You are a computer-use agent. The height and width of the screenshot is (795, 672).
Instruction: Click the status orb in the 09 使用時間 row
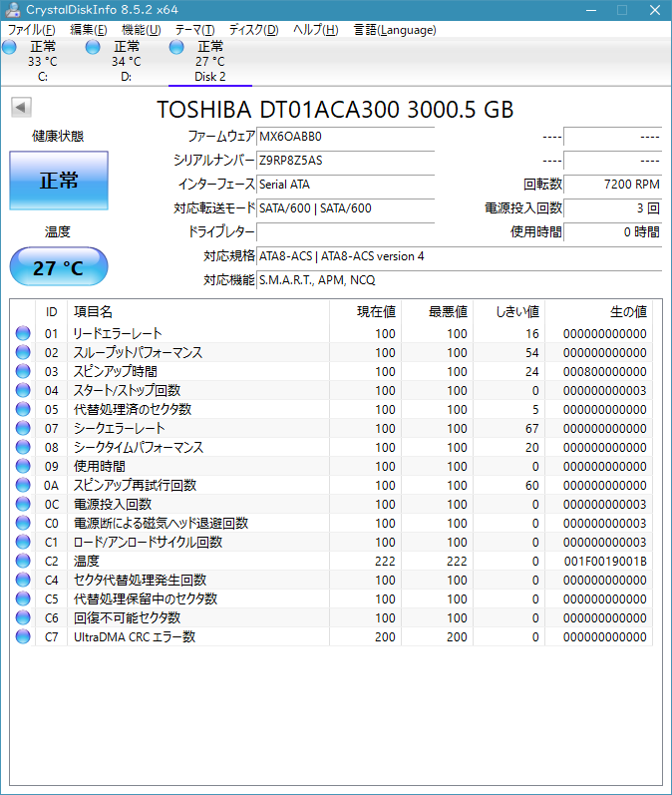pos(23,466)
